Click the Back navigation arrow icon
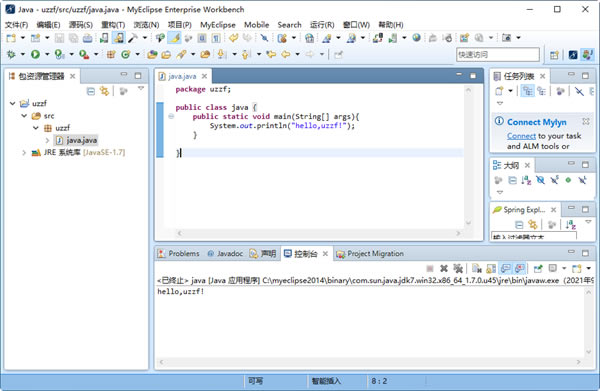The image size is (600, 391). point(285,55)
